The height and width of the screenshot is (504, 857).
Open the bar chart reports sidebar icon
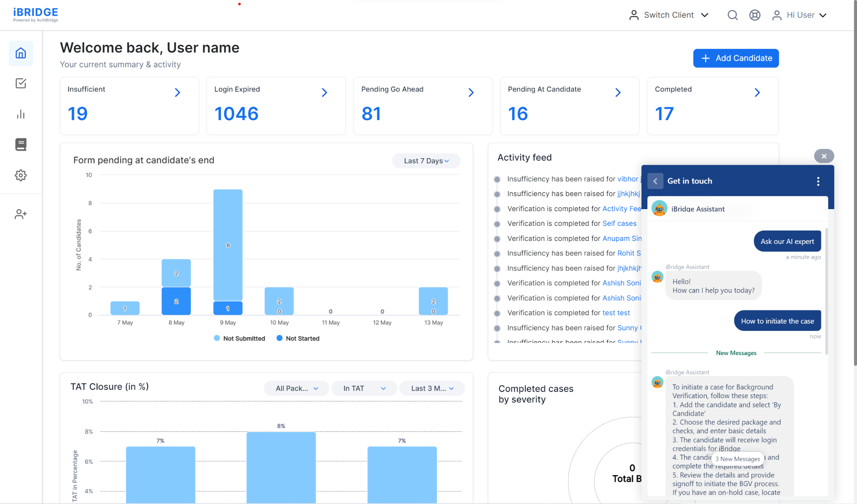point(21,114)
